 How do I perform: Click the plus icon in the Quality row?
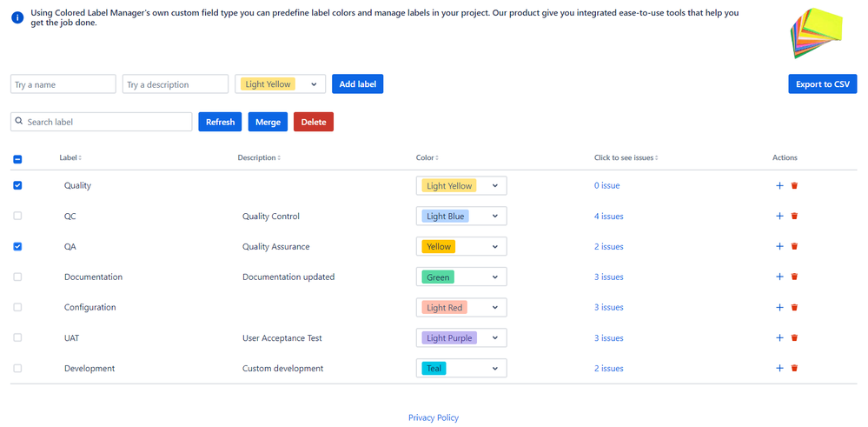coord(779,185)
